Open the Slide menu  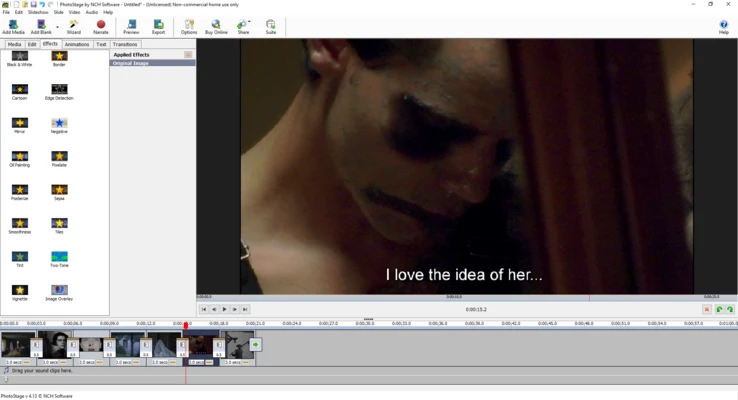coord(59,12)
